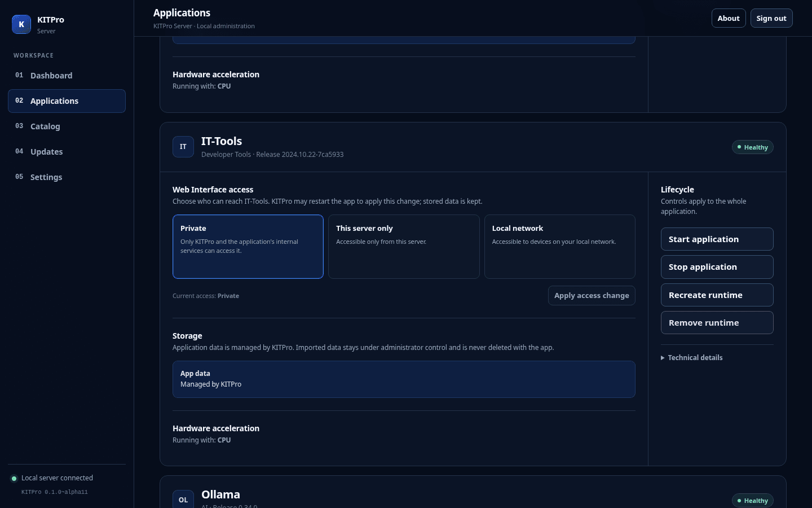Click 'Current access: Private' text

click(206, 296)
